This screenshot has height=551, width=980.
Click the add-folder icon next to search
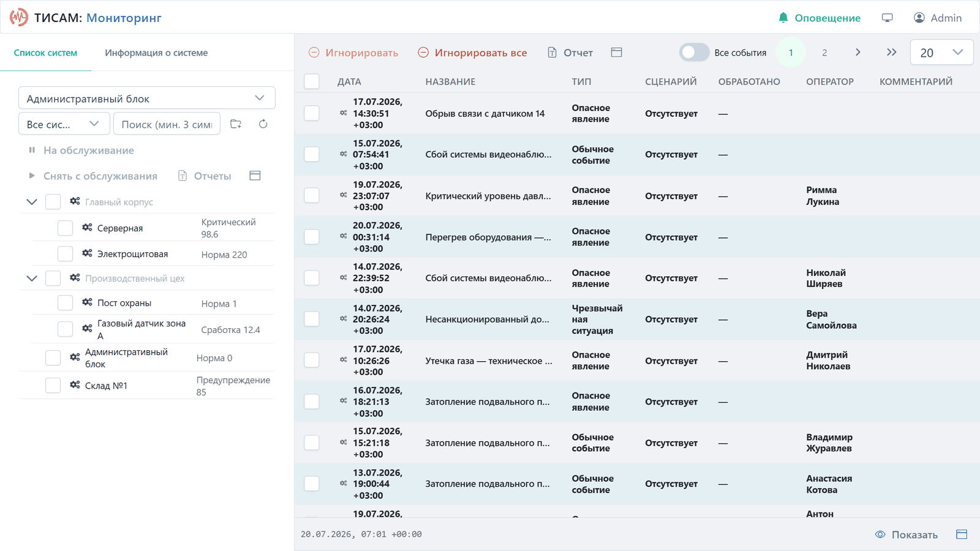[x=236, y=124]
